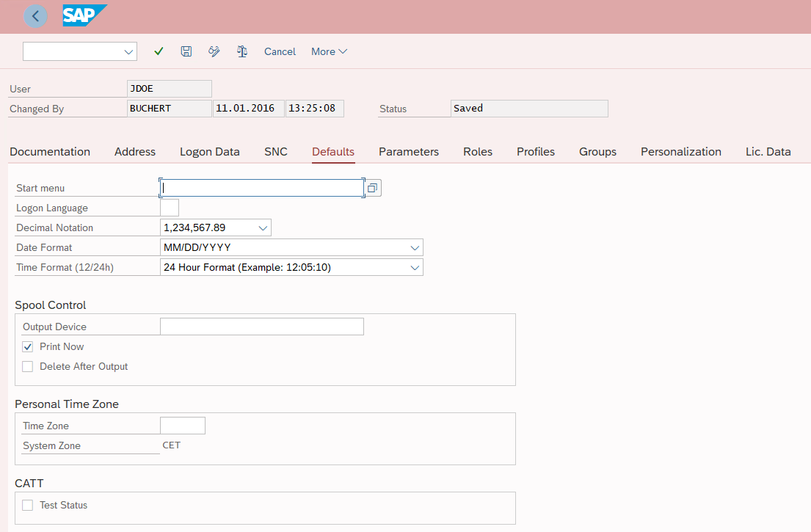Enable Delete After Output checkbox

(x=28, y=367)
